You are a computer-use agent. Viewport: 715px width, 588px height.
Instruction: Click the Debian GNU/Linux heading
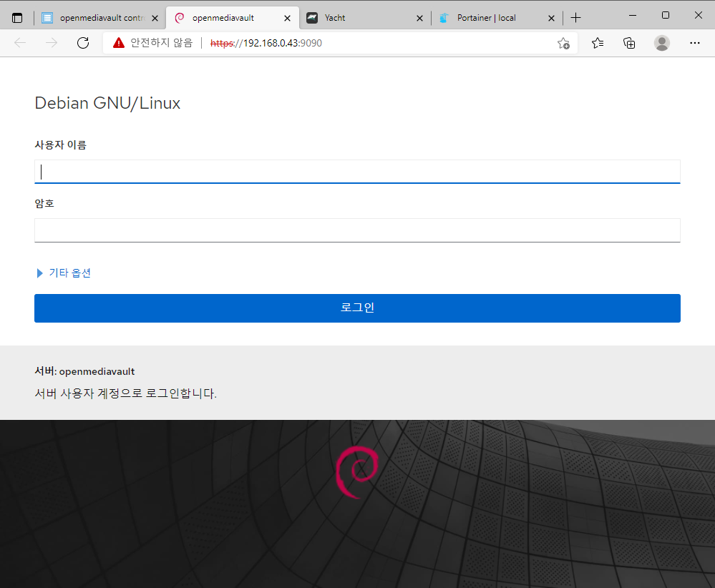(107, 104)
